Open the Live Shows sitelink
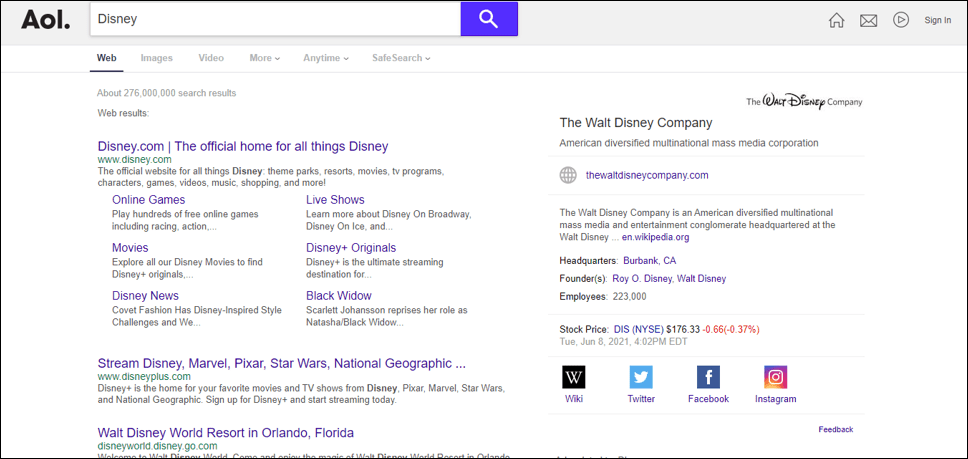The height and width of the screenshot is (459, 968). [335, 200]
